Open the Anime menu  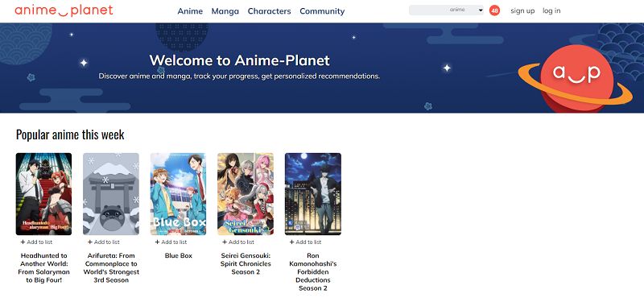click(x=190, y=11)
